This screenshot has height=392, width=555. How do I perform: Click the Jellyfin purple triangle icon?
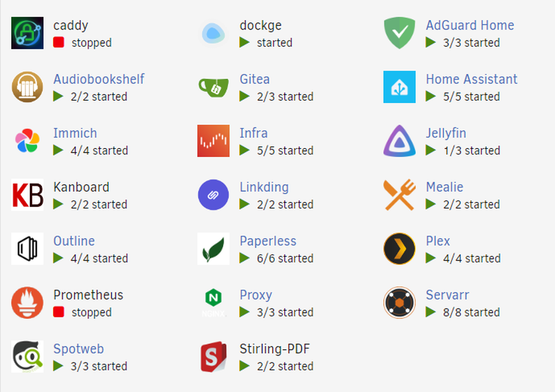(x=400, y=141)
